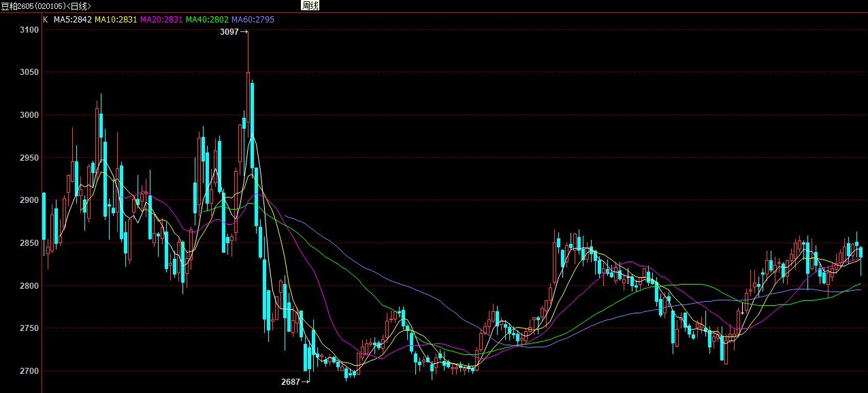Screen dimensions: 868x393
Task: Click the 豆粕2605 (020105) 日线 chart title
Action: pos(46,6)
